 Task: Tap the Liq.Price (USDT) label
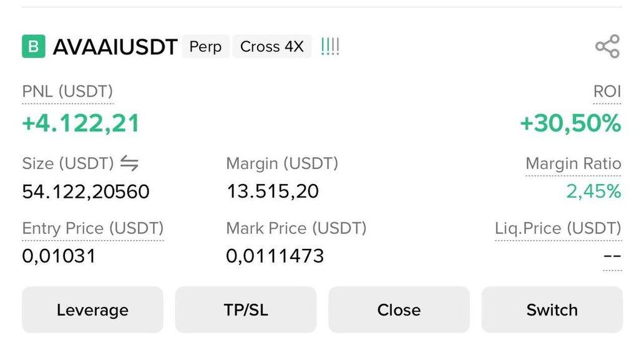pos(558,228)
